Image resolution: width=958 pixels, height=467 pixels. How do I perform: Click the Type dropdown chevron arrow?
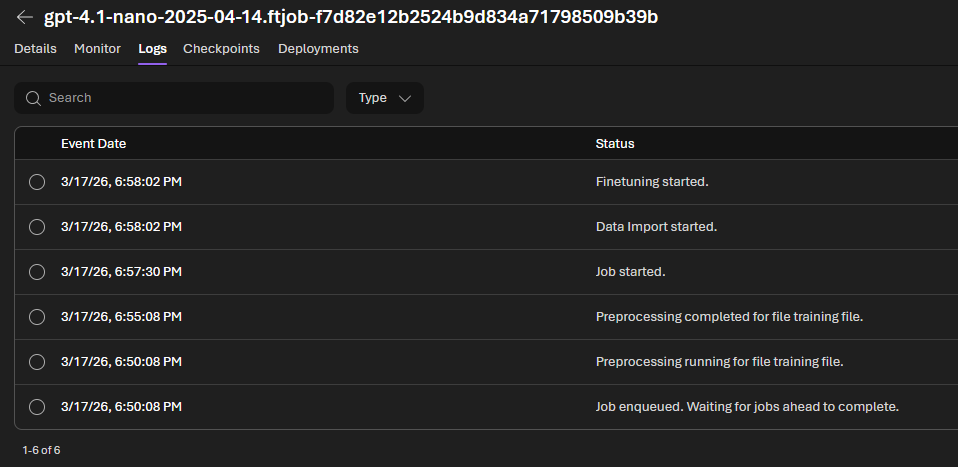point(405,98)
